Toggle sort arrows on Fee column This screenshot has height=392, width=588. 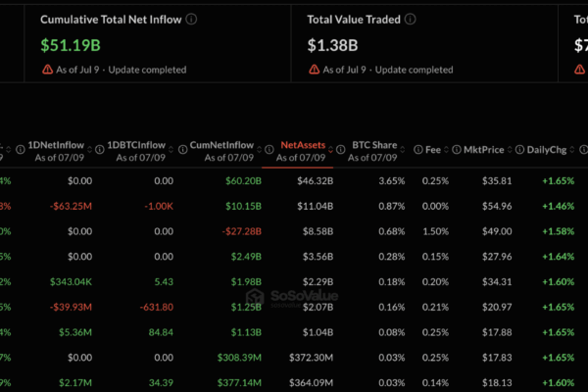coord(446,150)
